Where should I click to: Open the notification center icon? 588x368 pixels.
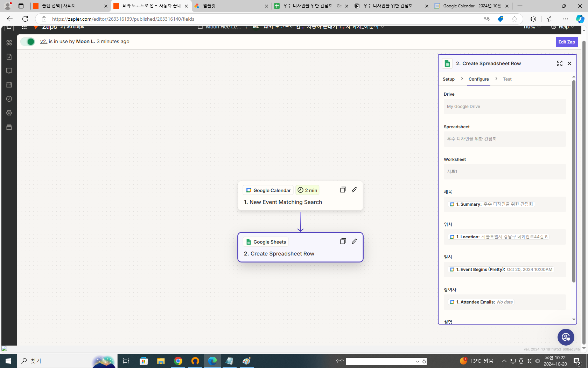pos(577,361)
